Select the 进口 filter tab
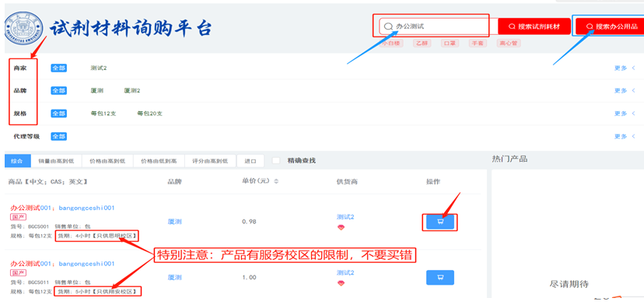Image resolution: width=644 pixels, height=305 pixels. pyautogui.click(x=250, y=161)
